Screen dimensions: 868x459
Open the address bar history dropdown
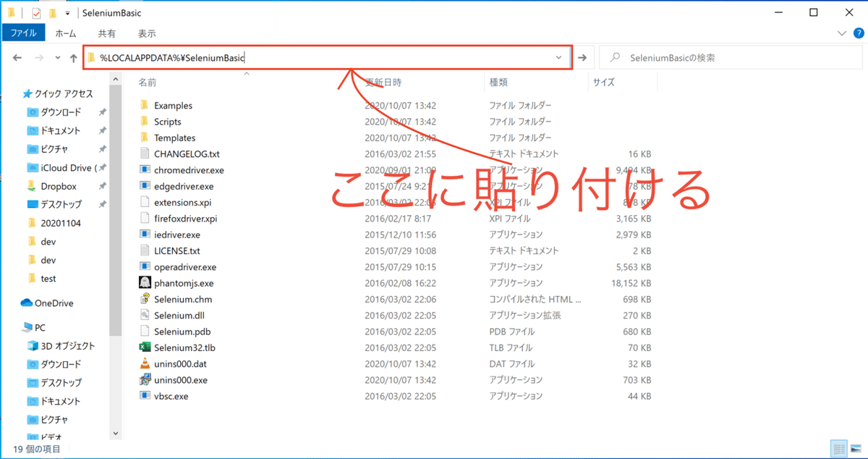[558, 58]
